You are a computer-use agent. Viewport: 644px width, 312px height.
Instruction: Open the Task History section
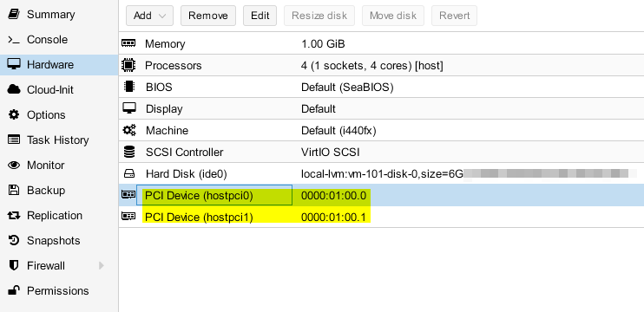click(x=59, y=140)
